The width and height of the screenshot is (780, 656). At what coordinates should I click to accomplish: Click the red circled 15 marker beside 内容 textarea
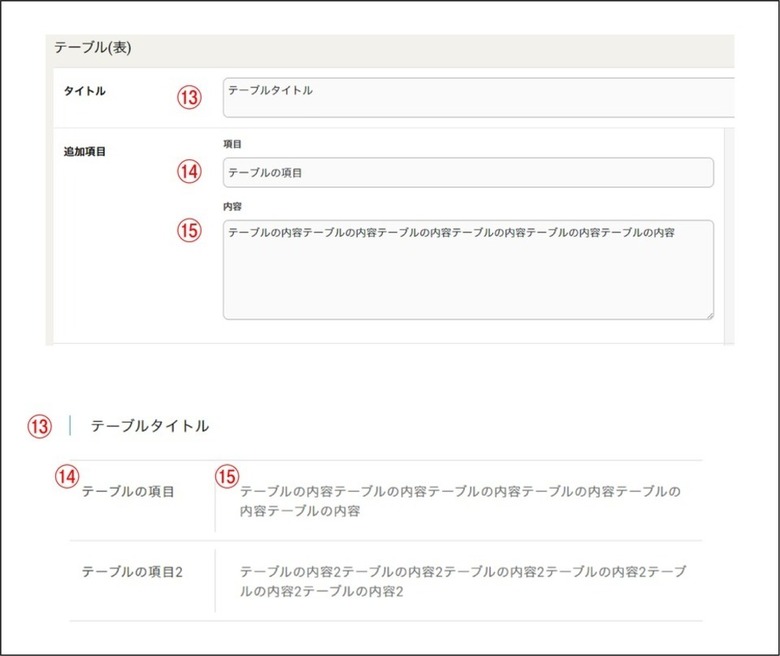[190, 231]
